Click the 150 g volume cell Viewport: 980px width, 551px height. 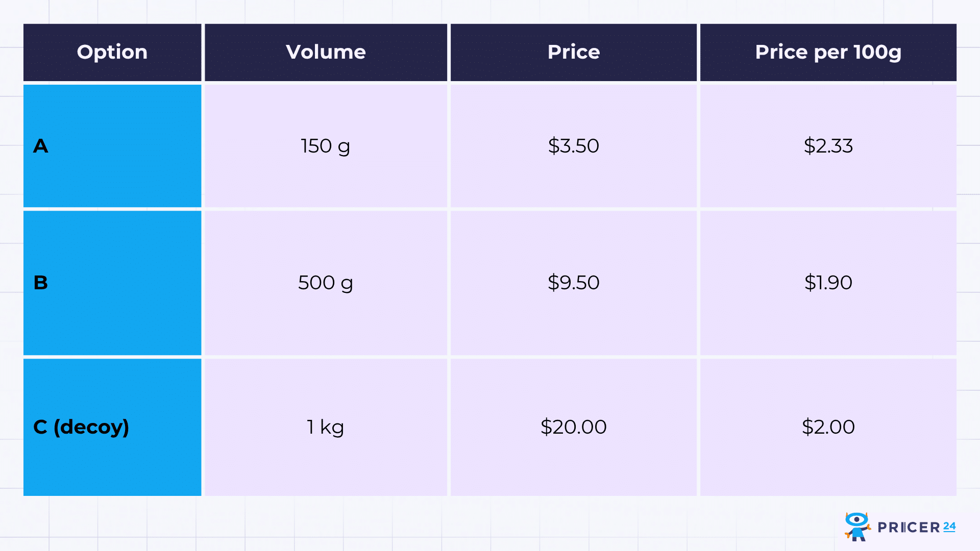tap(326, 146)
